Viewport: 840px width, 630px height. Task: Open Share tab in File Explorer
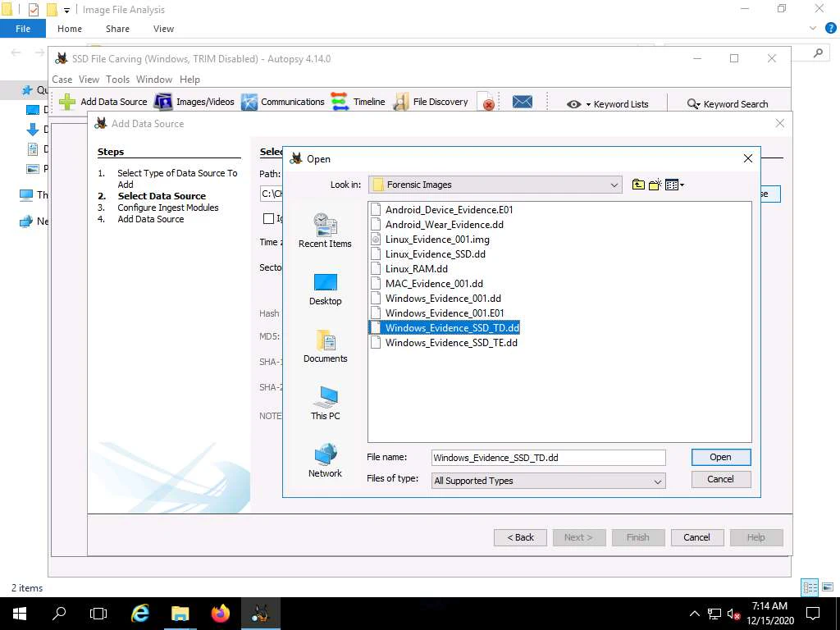click(x=117, y=29)
